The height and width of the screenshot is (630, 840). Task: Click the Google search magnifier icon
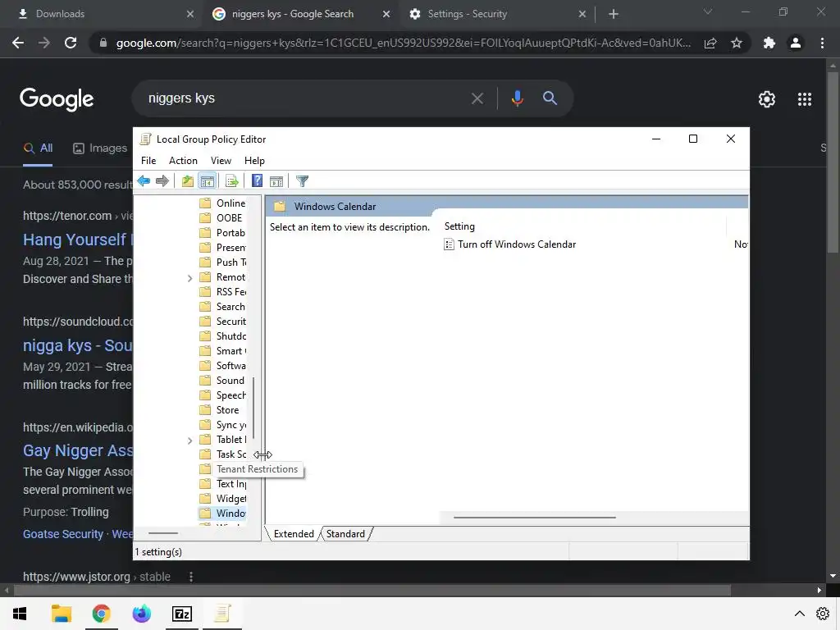550,98
